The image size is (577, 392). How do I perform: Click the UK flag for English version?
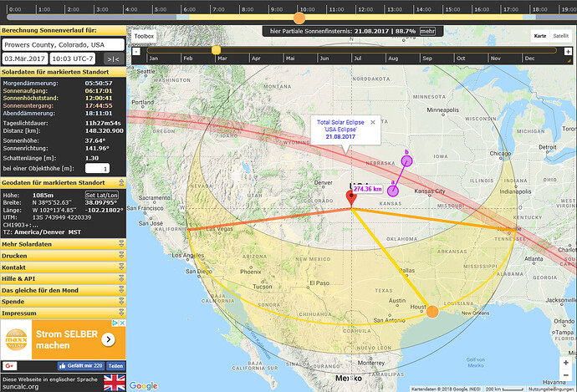(x=114, y=382)
